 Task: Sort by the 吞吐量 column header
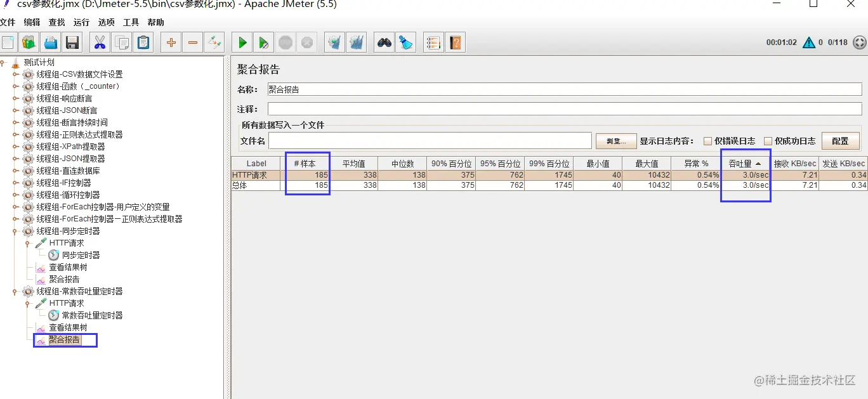click(x=745, y=163)
